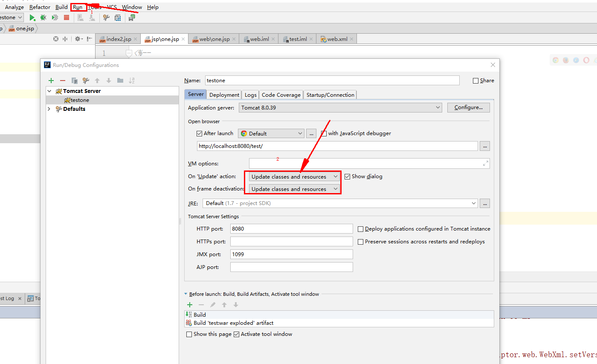Move before-launch task up arrow
Screen dimensions: 597x364
tap(224, 305)
